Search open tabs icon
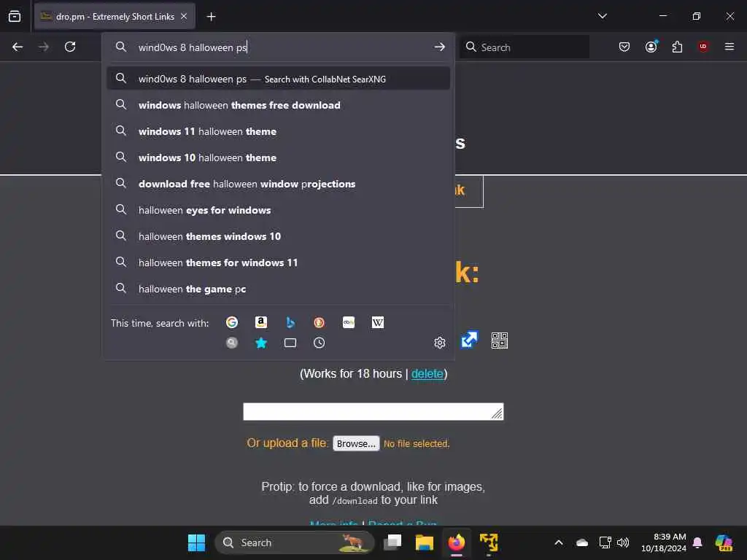Screen dimensions: 747x560 pyautogui.click(x=290, y=343)
